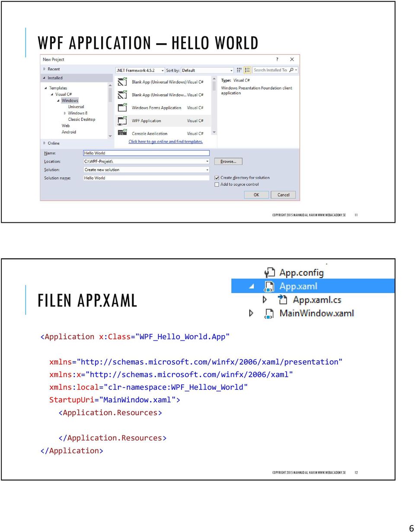Click the Name field with Hello World

point(146,153)
